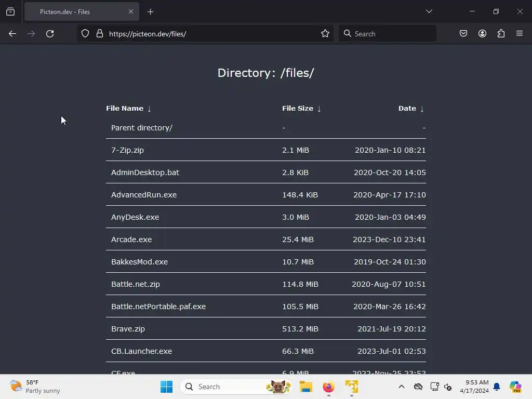Go back to the previous page

[12, 34]
